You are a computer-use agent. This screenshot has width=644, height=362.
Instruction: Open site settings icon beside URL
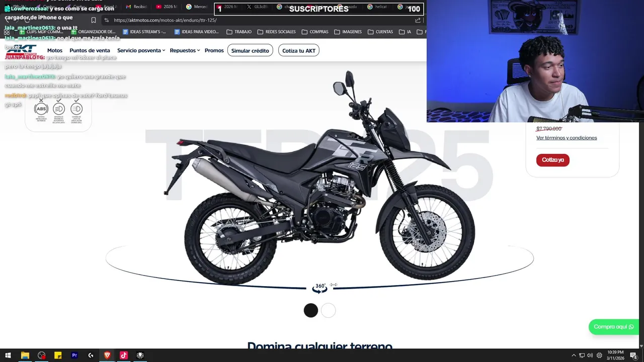(106, 20)
